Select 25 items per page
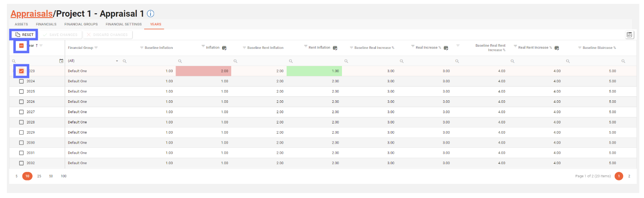 pyautogui.click(x=39, y=176)
